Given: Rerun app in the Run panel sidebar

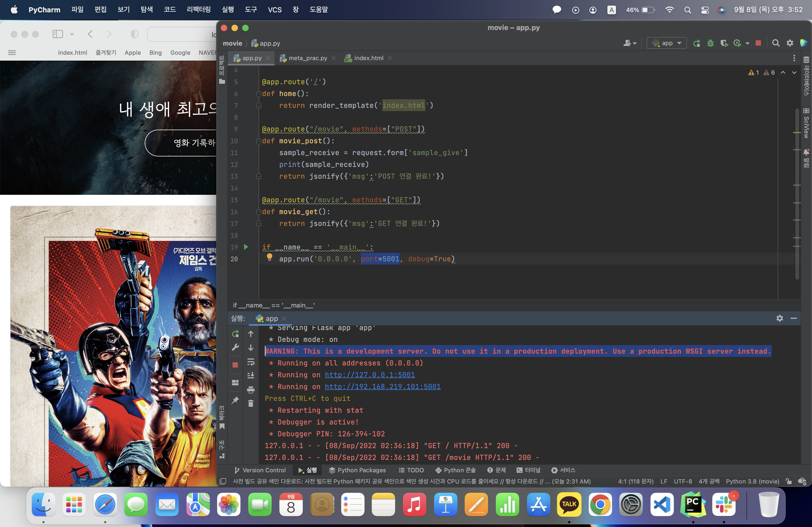Looking at the screenshot, I should (x=235, y=334).
